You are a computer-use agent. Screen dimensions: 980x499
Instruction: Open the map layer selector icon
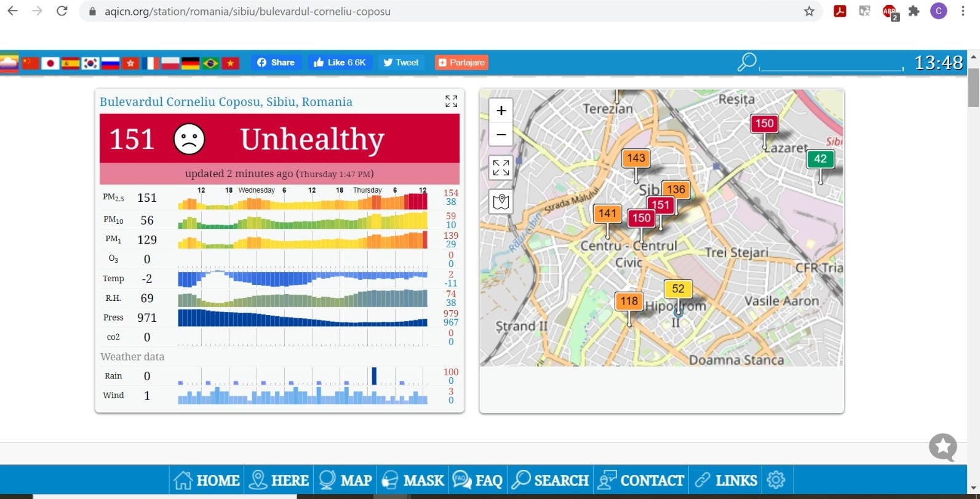pyautogui.click(x=501, y=201)
